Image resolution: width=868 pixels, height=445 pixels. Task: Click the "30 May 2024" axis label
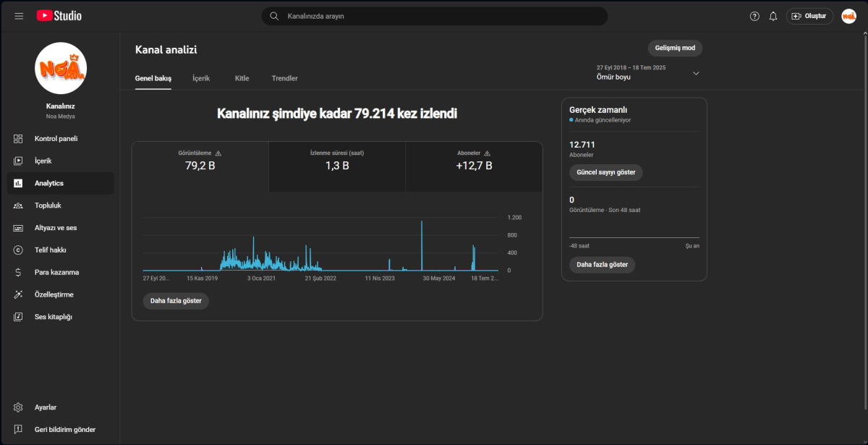pos(439,278)
